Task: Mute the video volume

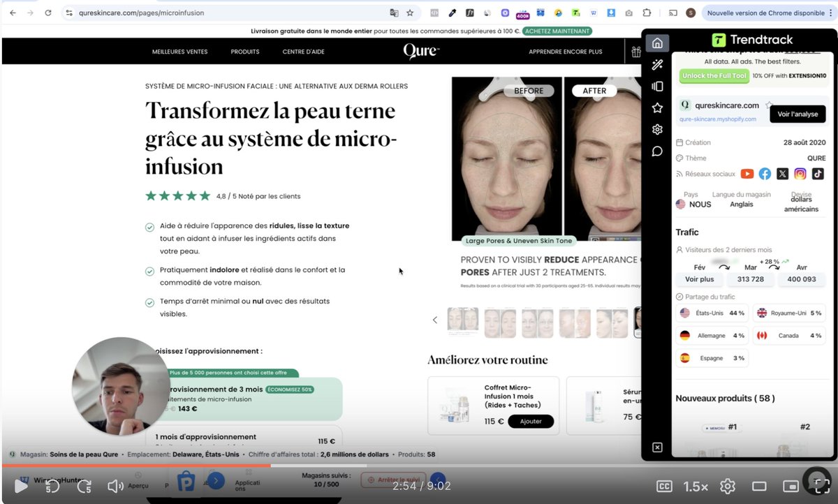Action: point(115,487)
